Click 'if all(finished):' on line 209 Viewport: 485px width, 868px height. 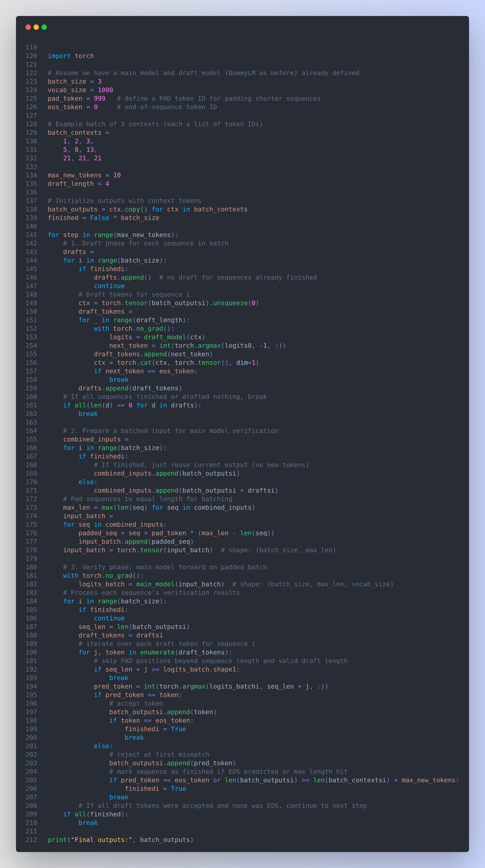click(96, 814)
